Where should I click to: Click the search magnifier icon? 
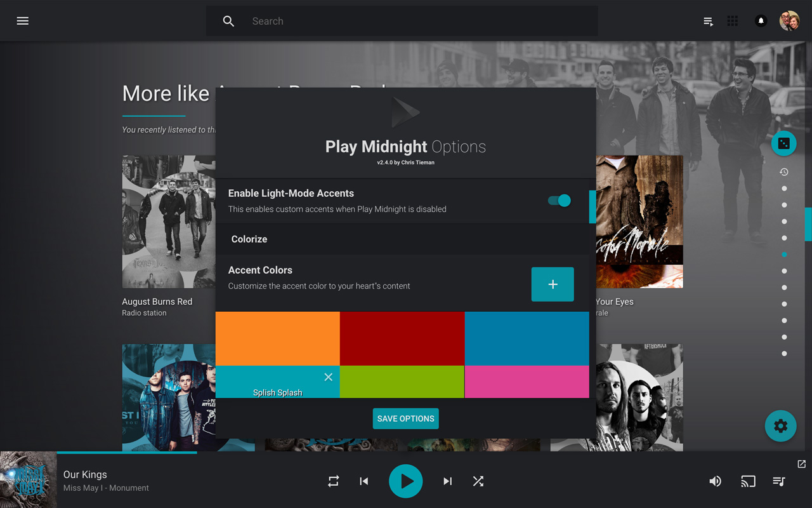228,21
